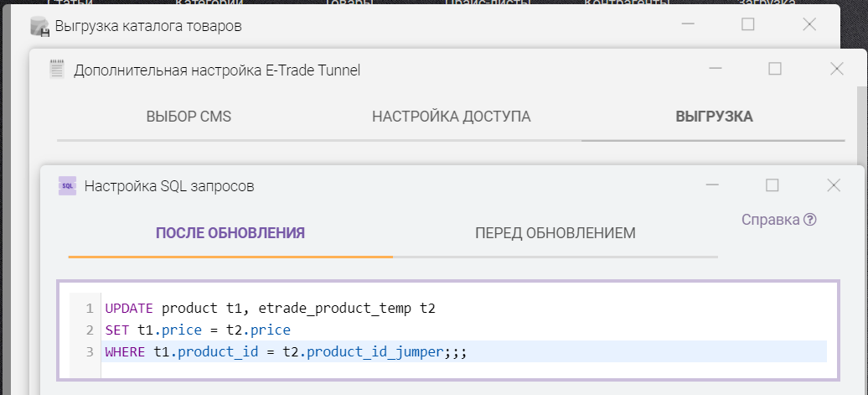Switch to the ПЕРЕД ОБНОВЛЕНИЕМ tab
This screenshot has width=868, height=395.
coord(555,233)
